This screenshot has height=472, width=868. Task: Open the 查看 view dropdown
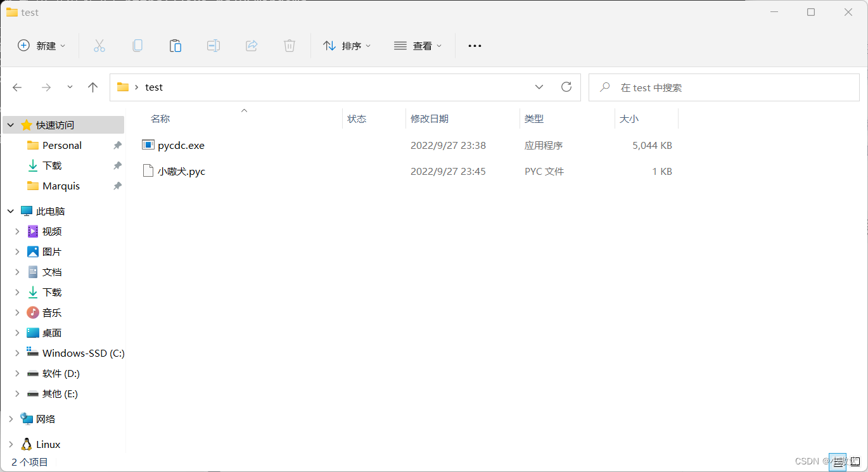pyautogui.click(x=418, y=45)
